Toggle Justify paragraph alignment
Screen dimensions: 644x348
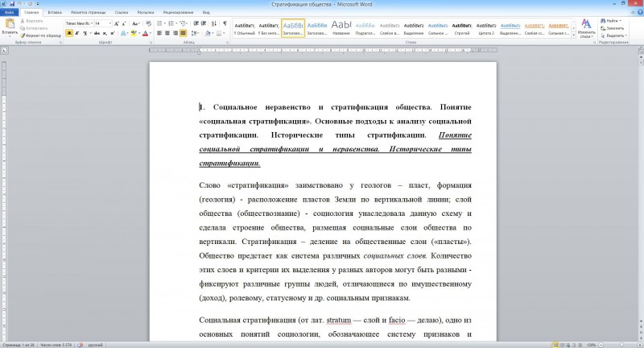(184, 33)
